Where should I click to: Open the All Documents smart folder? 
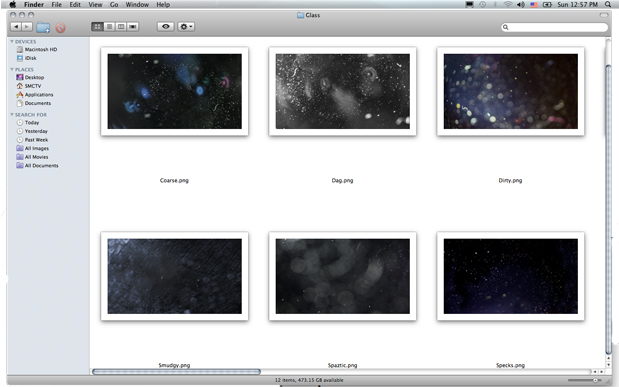pyautogui.click(x=38, y=166)
